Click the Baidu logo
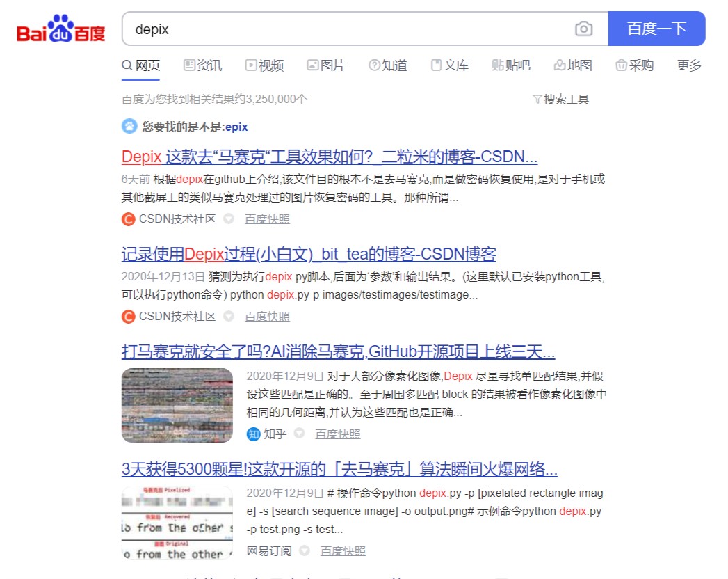 coord(60,29)
